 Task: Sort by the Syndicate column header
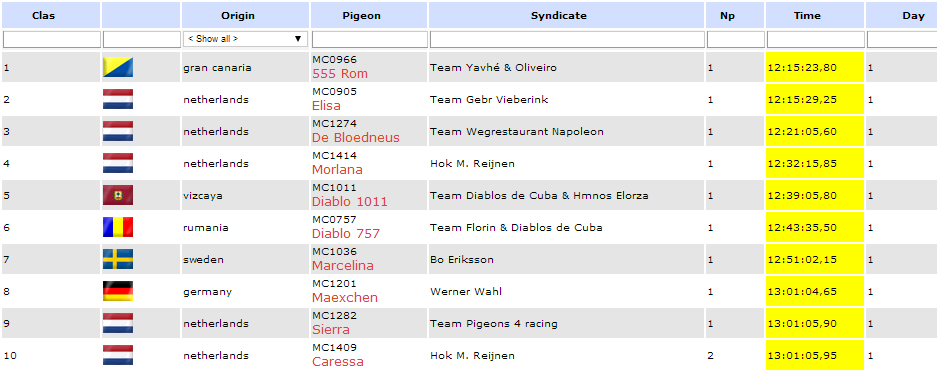[566, 16]
